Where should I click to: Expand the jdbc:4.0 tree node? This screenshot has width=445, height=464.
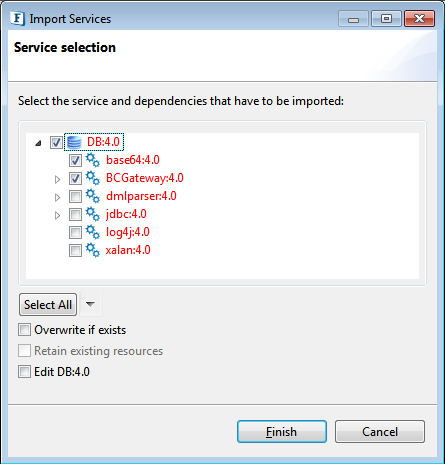(57, 215)
